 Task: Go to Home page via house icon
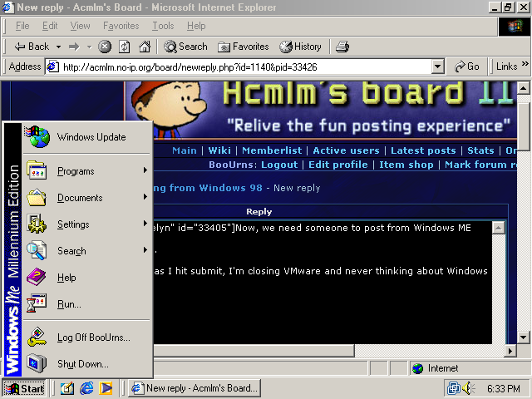click(x=145, y=47)
